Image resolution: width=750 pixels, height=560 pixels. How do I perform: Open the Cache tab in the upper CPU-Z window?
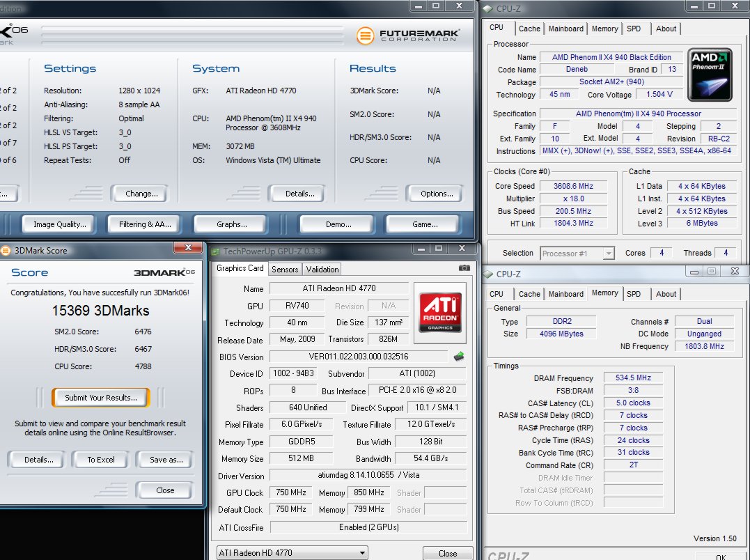click(x=529, y=29)
